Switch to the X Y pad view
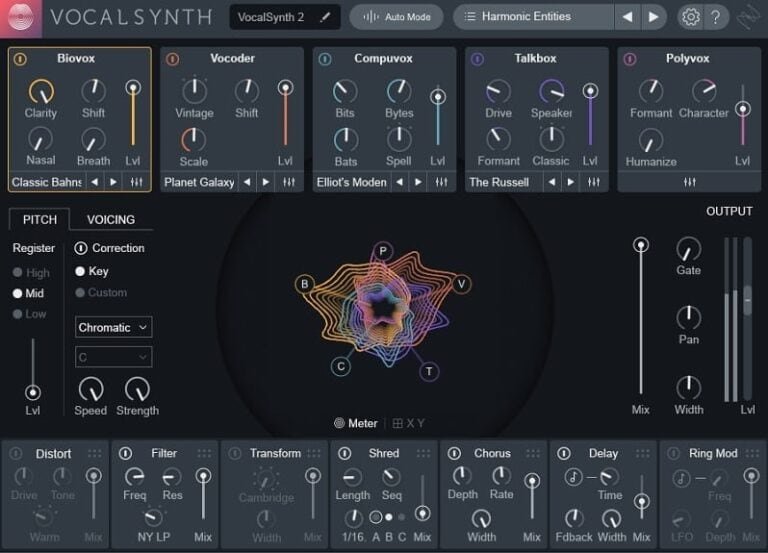The height and width of the screenshot is (553, 768). tap(408, 423)
